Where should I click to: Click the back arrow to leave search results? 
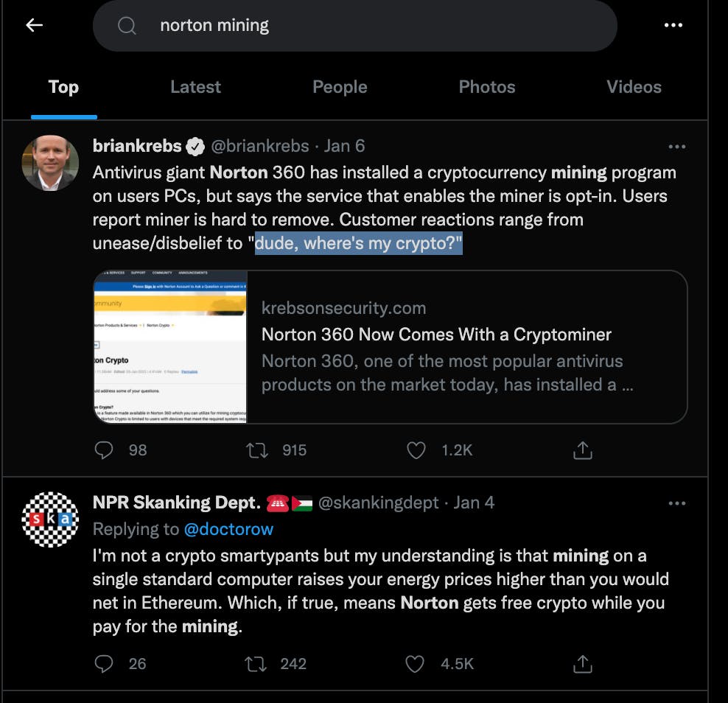34,25
